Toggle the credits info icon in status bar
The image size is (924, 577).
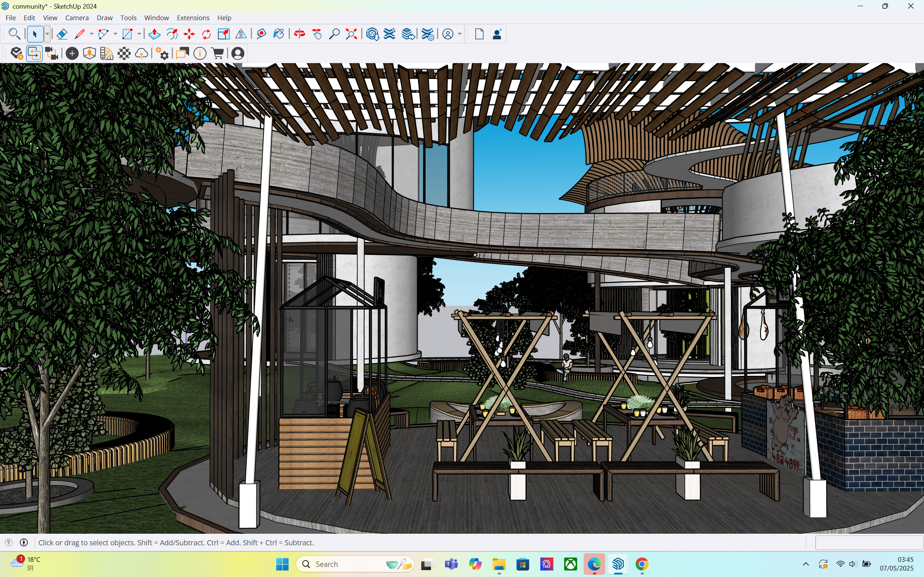pos(24,542)
